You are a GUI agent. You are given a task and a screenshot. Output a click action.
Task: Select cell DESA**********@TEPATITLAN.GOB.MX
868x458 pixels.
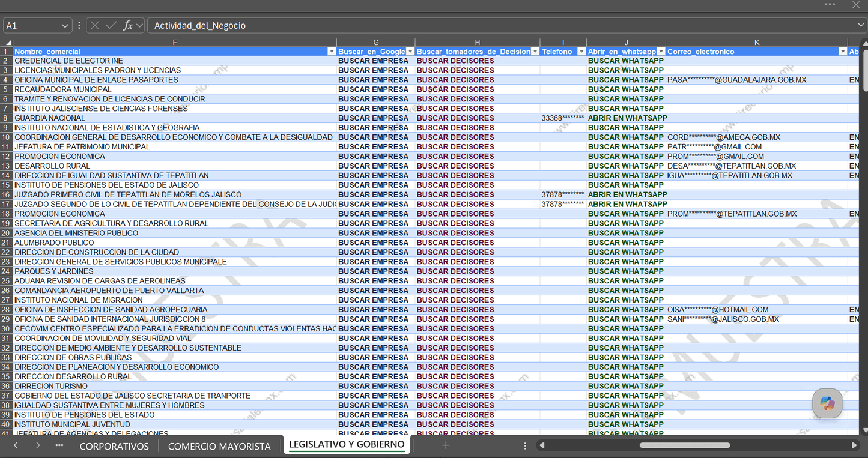click(x=757, y=166)
